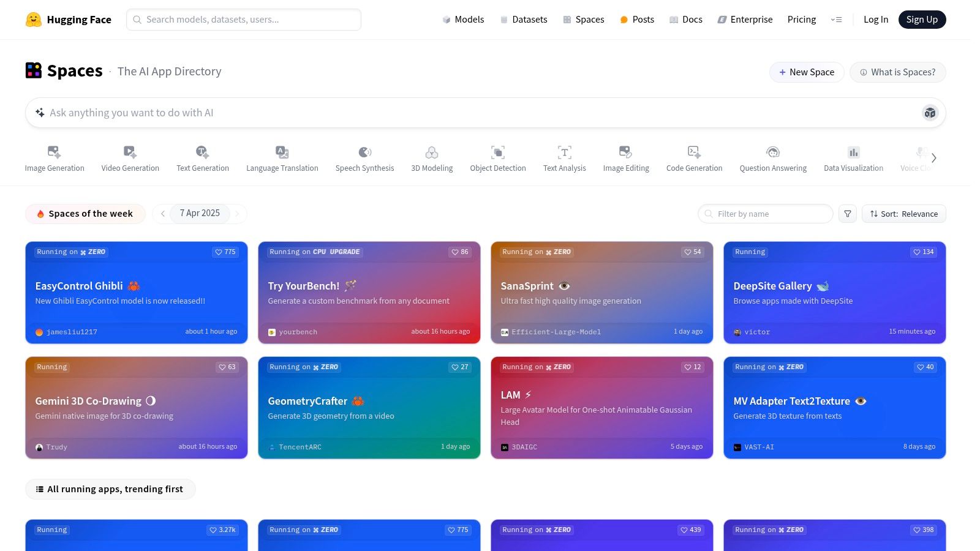Select Text Analysis category icon
Screen dimensions: 980x551
[x=564, y=152]
